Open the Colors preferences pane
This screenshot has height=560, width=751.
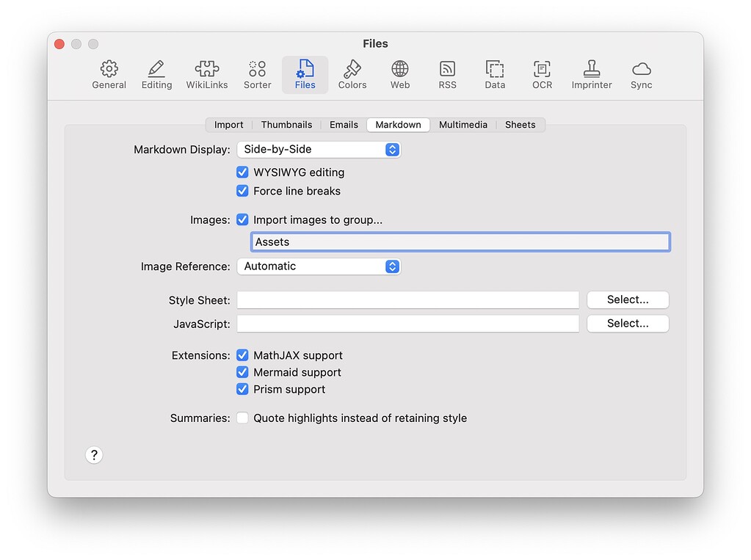pyautogui.click(x=352, y=74)
